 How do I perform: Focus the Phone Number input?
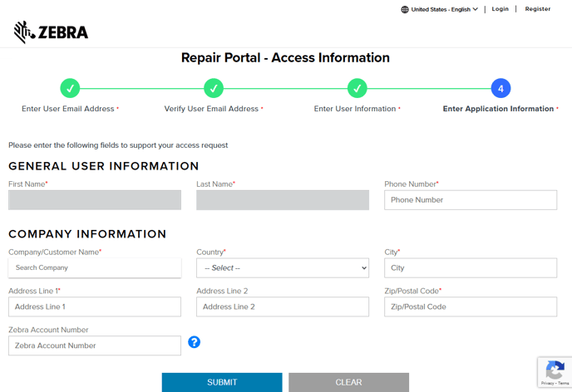(471, 199)
